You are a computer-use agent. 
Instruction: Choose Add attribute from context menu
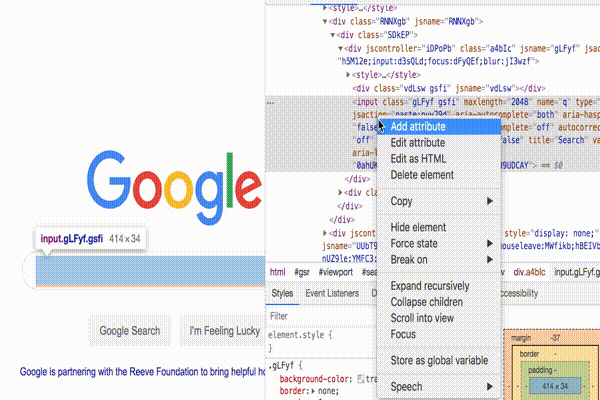pyautogui.click(x=439, y=127)
